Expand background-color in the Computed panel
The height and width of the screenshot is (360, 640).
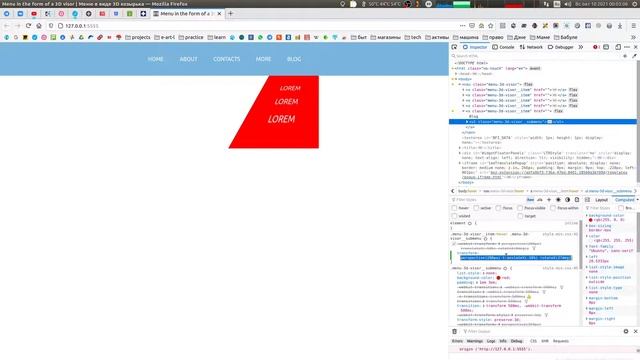click(x=587, y=216)
